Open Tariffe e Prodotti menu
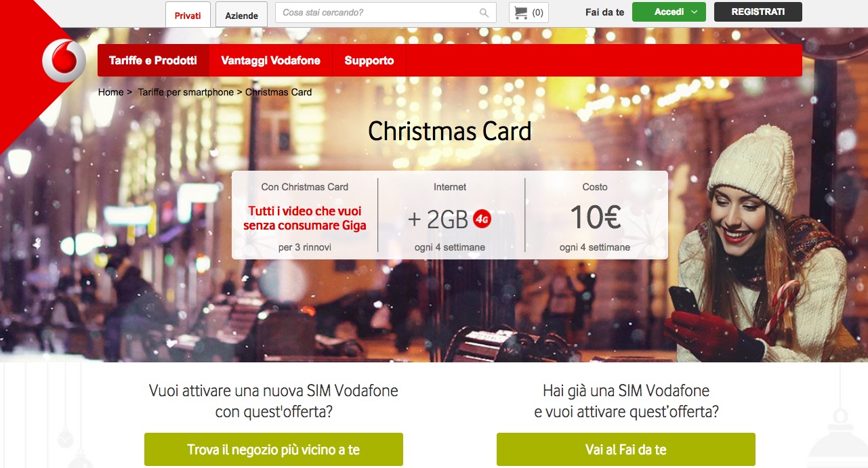Viewport: 868px width, 468px height. pos(153,60)
